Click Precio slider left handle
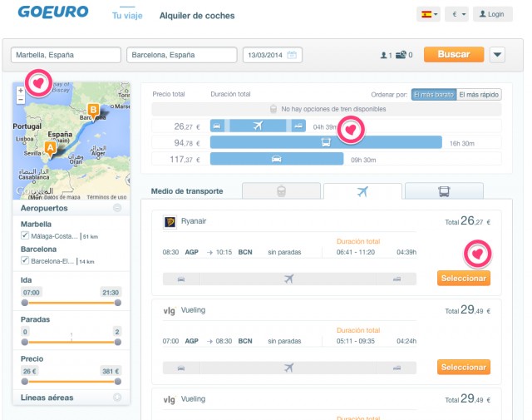This screenshot has width=532, height=420. point(25,381)
